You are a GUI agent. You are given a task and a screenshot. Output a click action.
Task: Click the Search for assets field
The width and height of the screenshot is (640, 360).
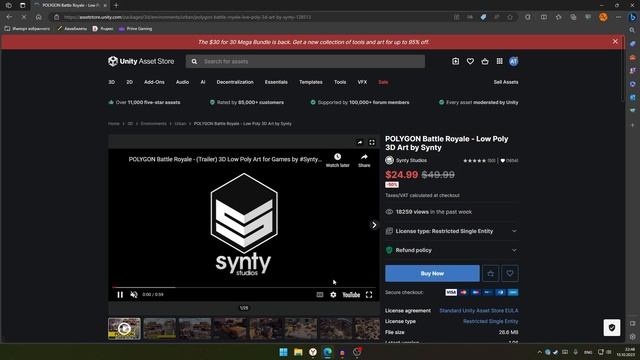tap(305, 62)
